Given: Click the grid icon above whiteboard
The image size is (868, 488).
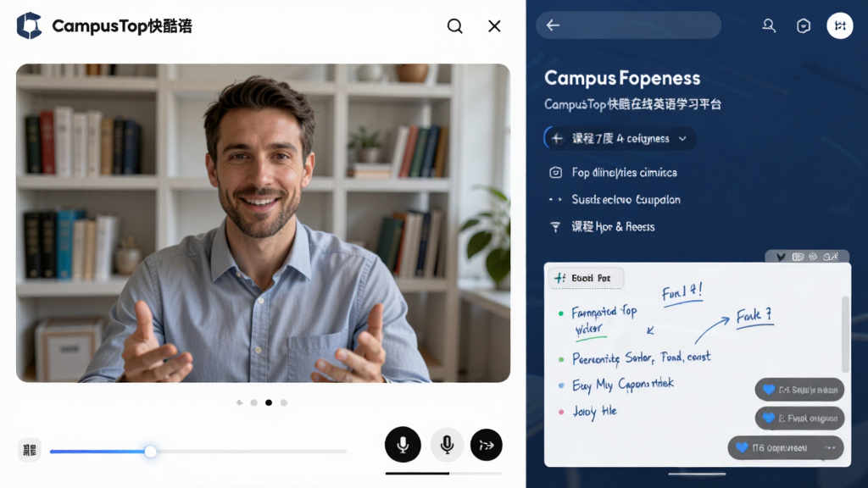Looking at the screenshot, I should tap(798, 257).
